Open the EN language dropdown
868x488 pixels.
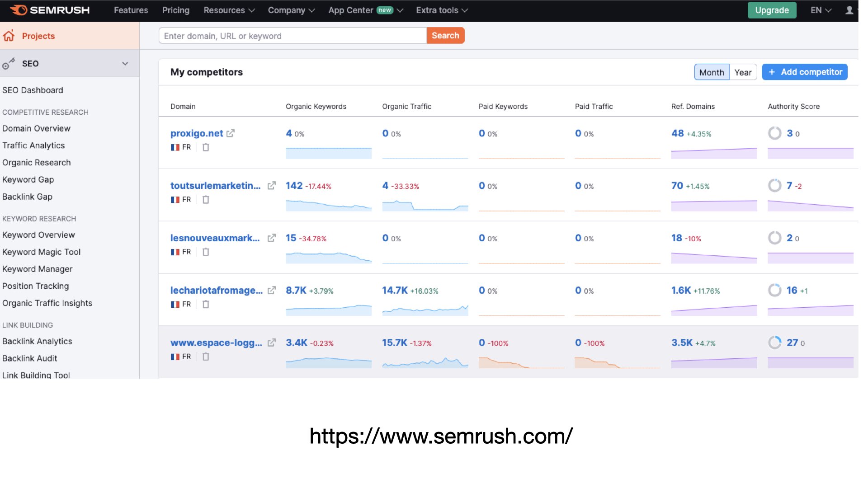click(x=821, y=10)
